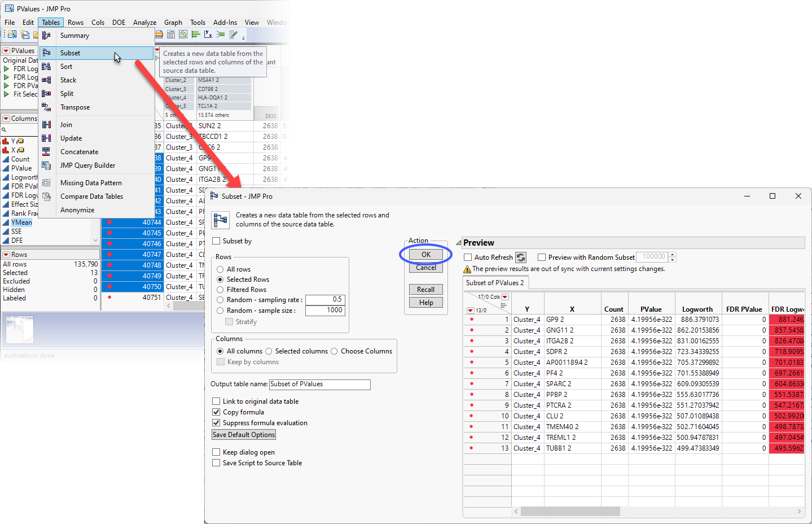The width and height of the screenshot is (812, 524).
Task: Choose Split from the Tables menu
Action: [x=67, y=94]
